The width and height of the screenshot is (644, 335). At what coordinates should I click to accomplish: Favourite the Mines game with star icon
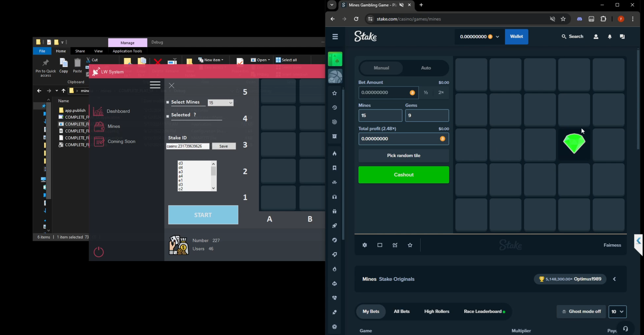(x=410, y=245)
